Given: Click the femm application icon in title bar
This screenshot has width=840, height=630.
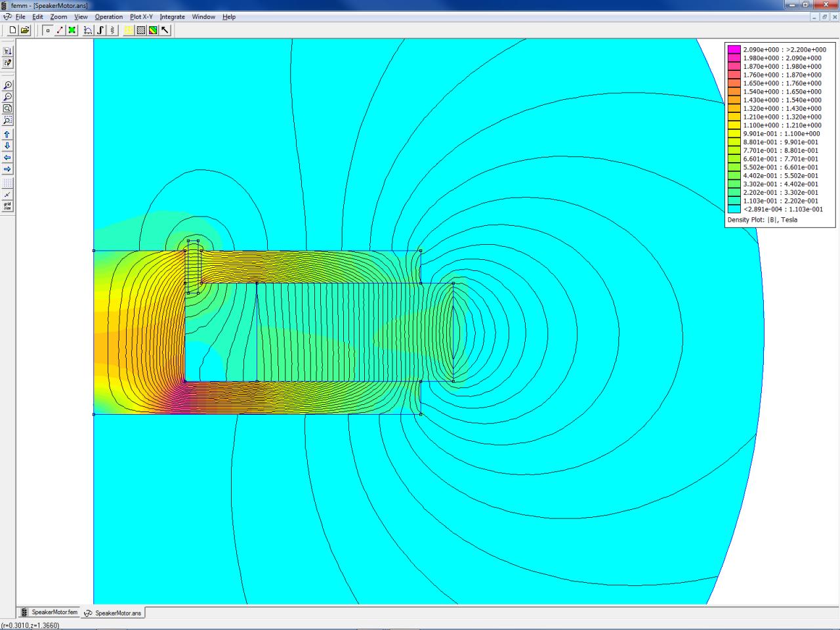Looking at the screenshot, I should 5,5.
